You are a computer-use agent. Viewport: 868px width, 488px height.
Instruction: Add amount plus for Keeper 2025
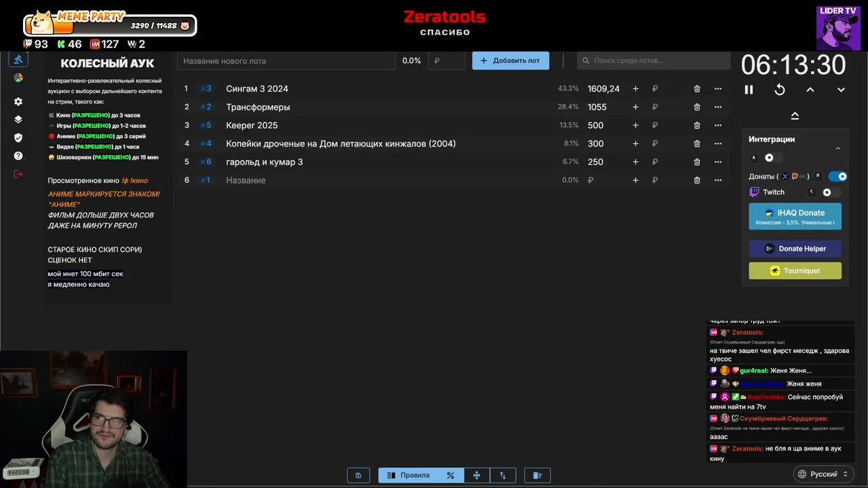[635, 125]
